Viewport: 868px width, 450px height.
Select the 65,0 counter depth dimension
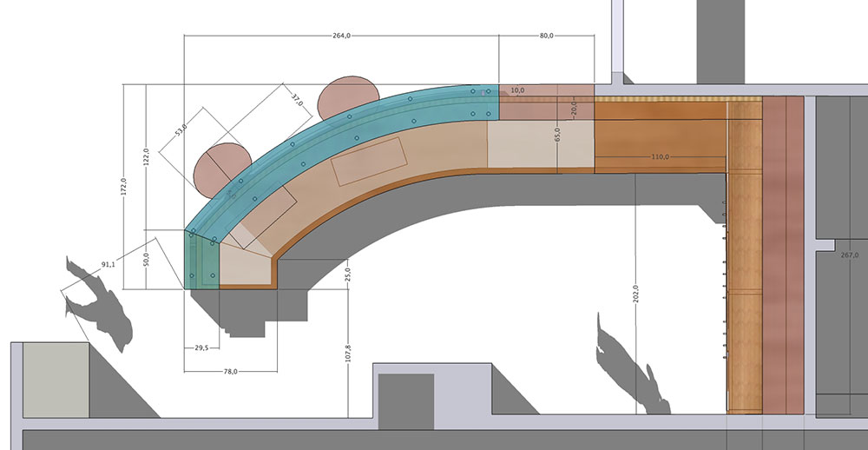pyautogui.click(x=557, y=136)
